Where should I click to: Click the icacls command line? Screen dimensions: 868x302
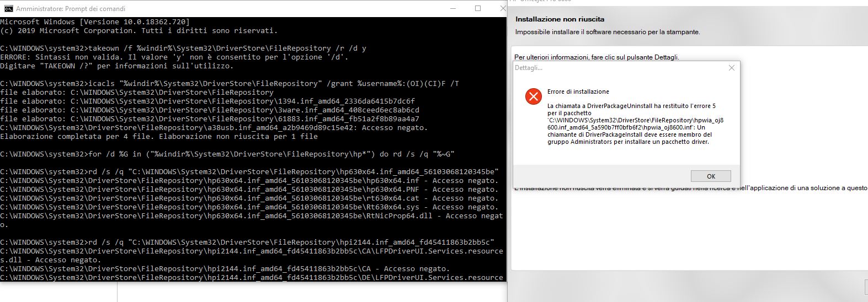[230, 83]
